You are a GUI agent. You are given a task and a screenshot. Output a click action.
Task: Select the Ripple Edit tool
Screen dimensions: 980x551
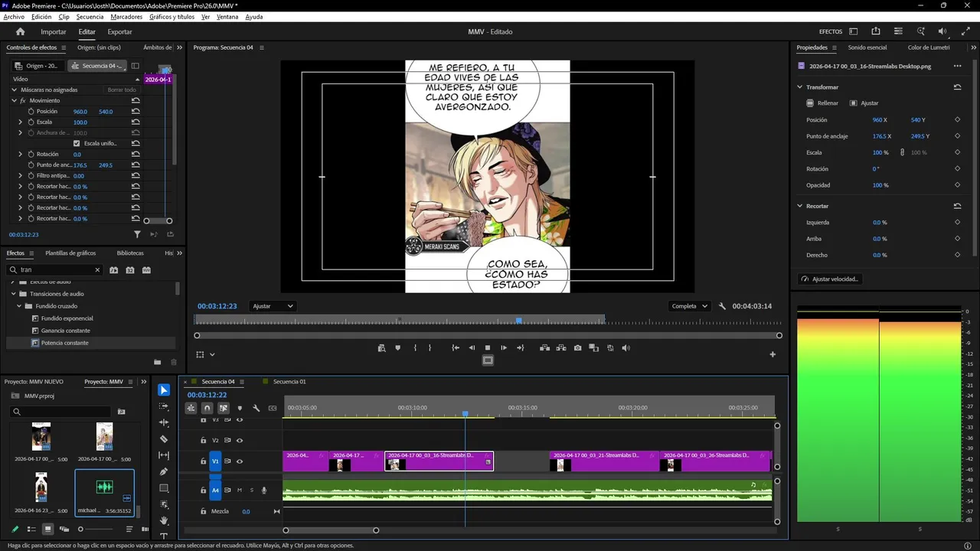click(164, 422)
